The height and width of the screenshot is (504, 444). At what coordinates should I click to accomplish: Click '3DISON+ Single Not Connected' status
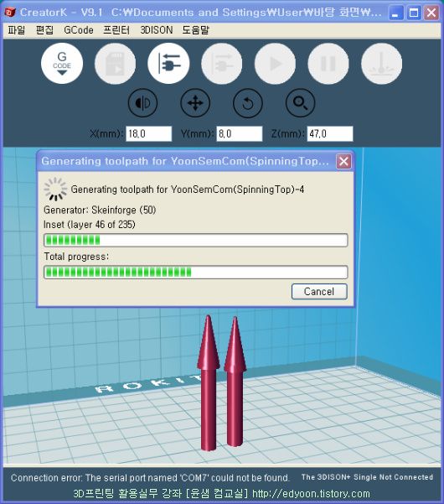coord(367,477)
